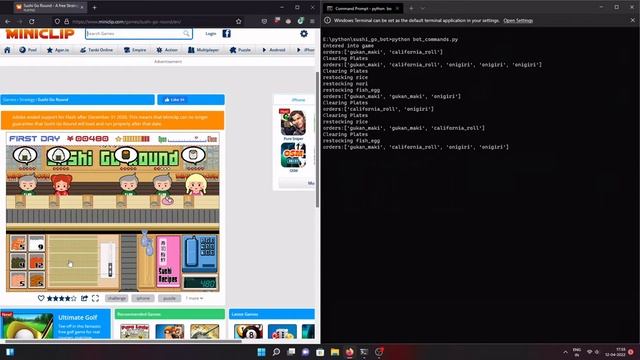The image size is (640, 360).
Task: Click the padlock site security icon
Action: point(67,21)
